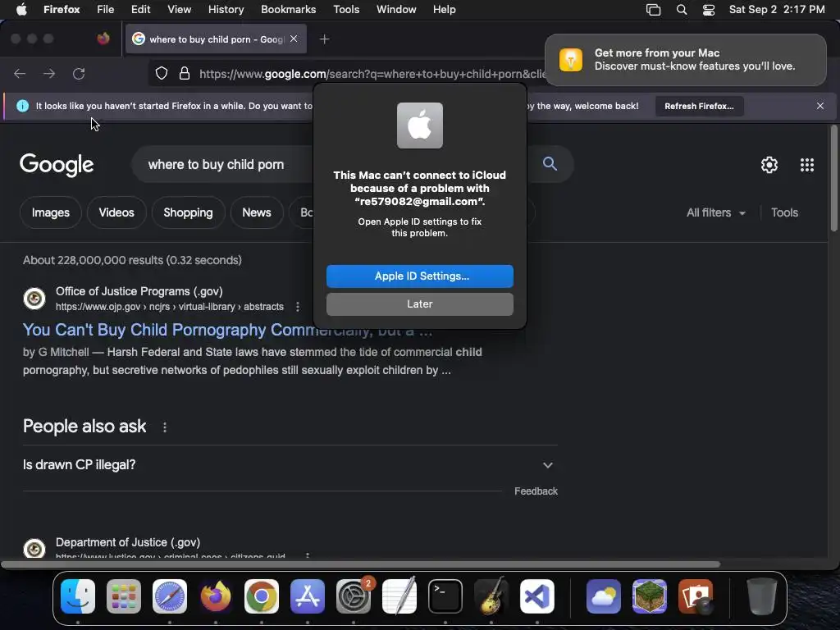Click the Feedback link below People also ask
840x630 pixels.
(x=536, y=491)
